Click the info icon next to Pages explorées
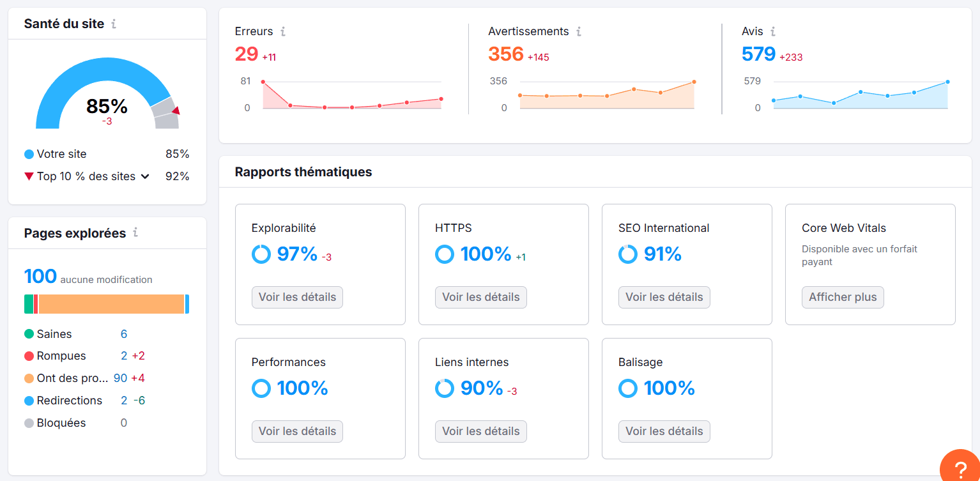Viewport: 980px width, 481px height. (135, 233)
